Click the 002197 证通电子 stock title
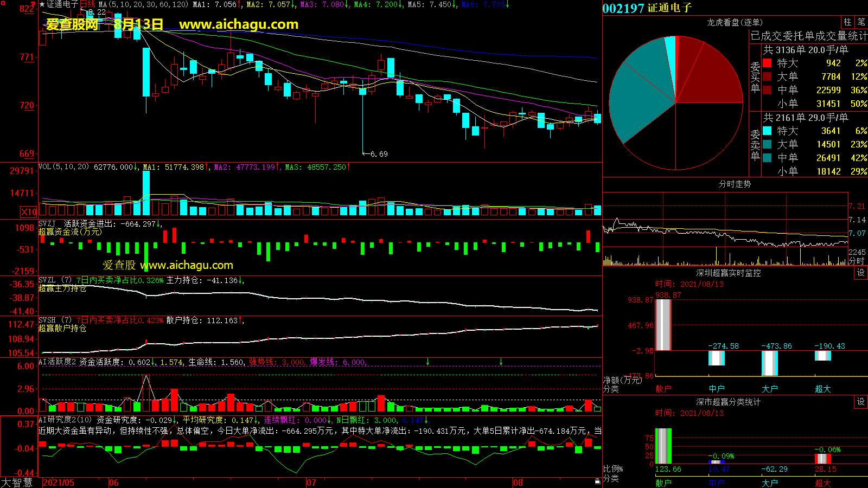The width and height of the screenshot is (868, 488). (647, 8)
